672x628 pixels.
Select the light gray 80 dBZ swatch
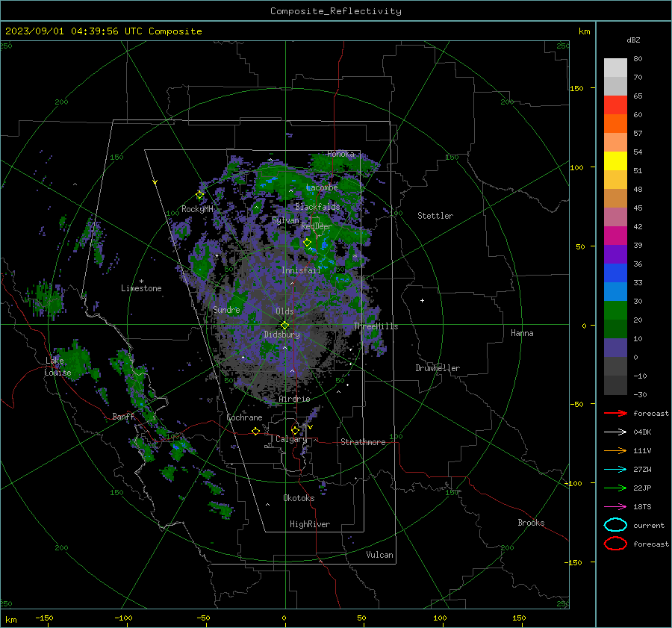(615, 68)
